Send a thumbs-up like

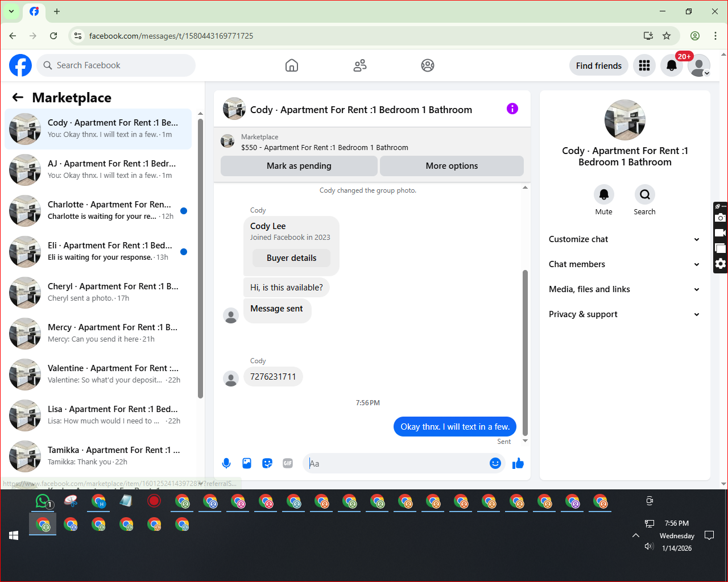(x=518, y=463)
